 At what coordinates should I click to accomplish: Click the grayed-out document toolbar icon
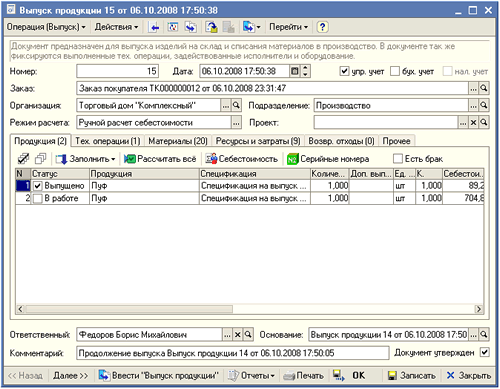pos(229,27)
